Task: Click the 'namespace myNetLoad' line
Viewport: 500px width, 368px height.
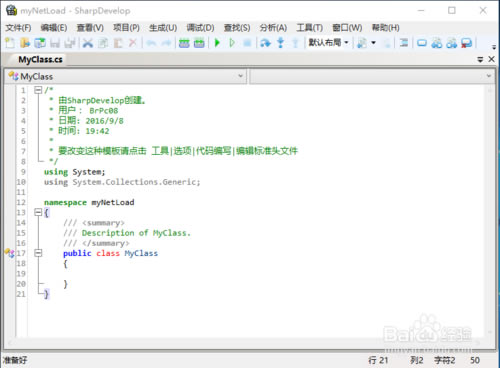Action: click(x=89, y=202)
